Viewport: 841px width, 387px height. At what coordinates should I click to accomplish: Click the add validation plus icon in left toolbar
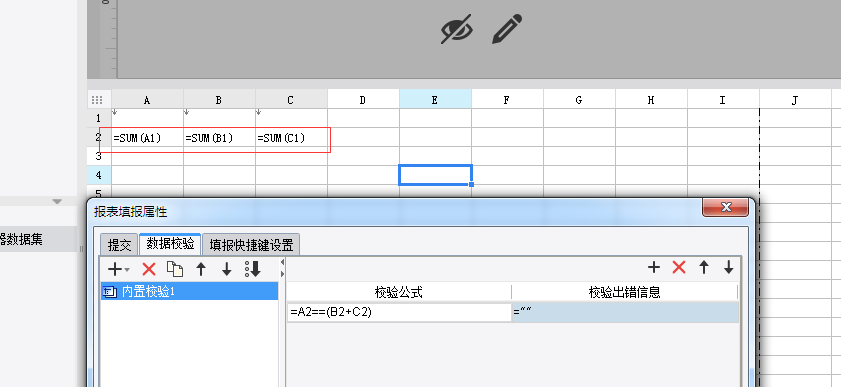115,269
